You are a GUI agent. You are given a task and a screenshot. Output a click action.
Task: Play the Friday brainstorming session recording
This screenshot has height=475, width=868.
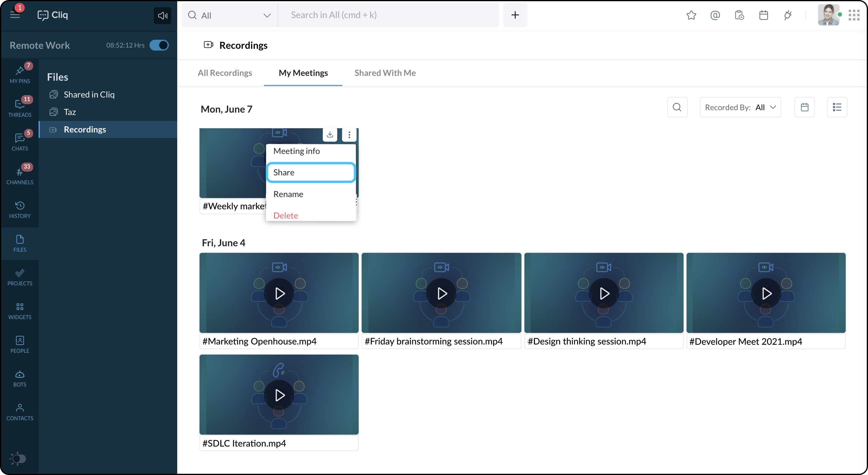click(442, 293)
